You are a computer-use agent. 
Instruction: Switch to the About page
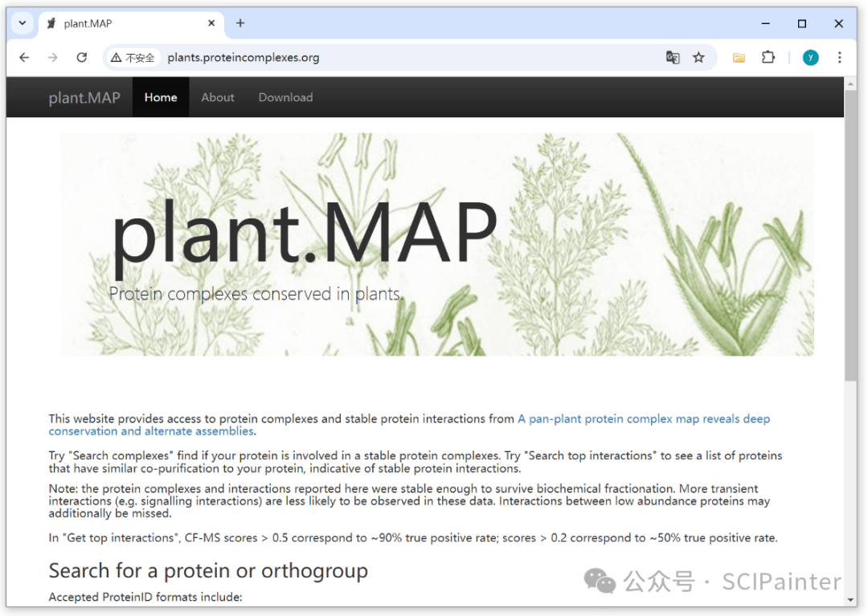(x=217, y=97)
